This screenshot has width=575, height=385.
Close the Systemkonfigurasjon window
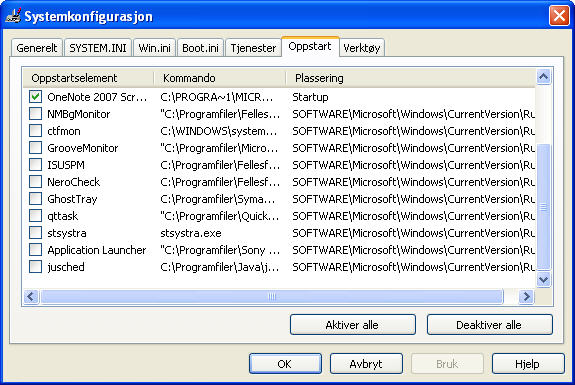pyautogui.click(x=559, y=16)
